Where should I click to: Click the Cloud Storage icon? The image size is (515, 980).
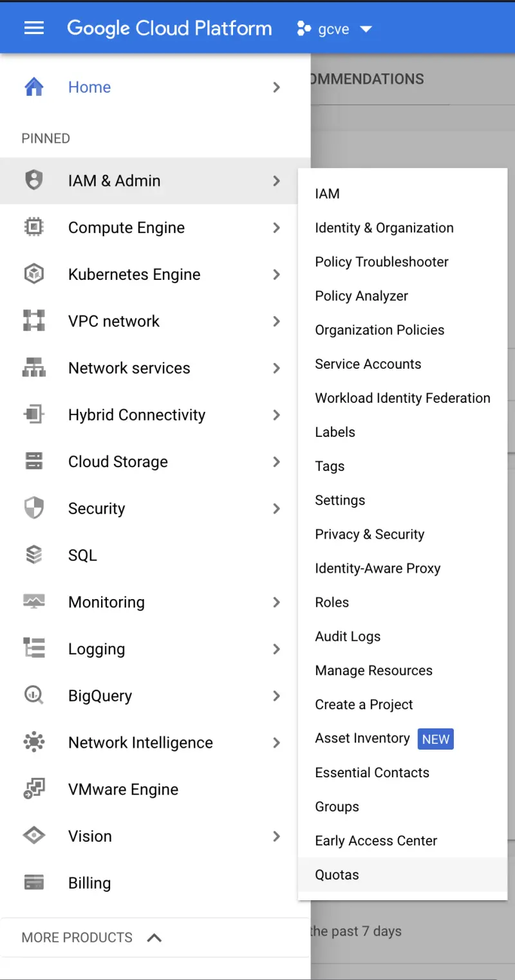click(x=33, y=462)
